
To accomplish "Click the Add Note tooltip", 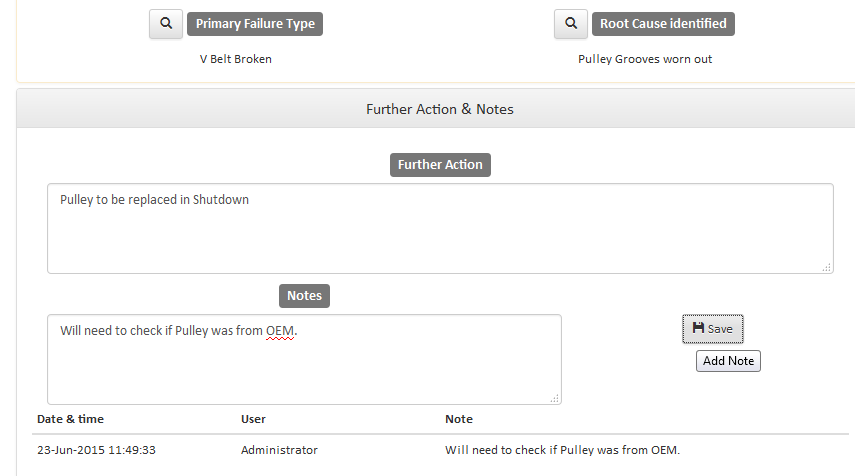I will (728, 361).
